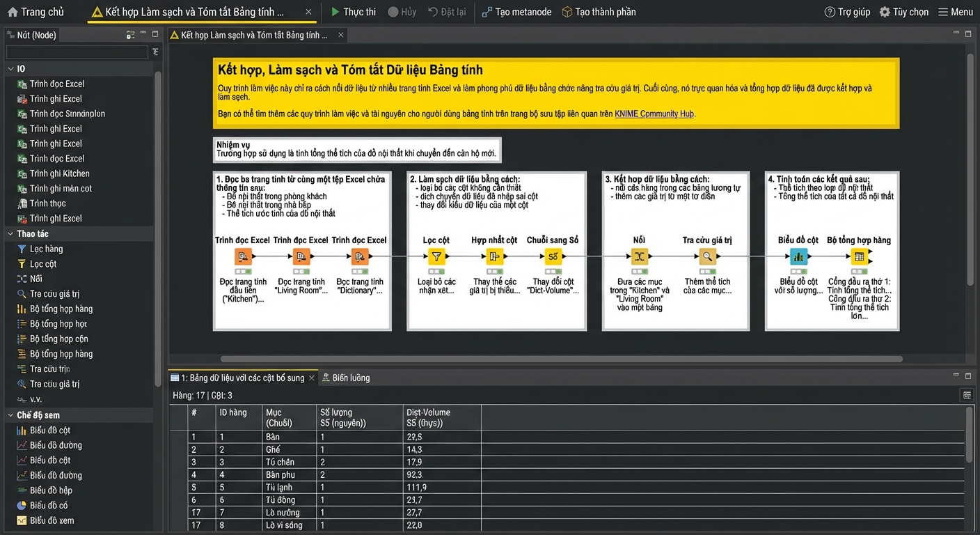980x535 pixels.
Task: Open Trợ giúp help
Action: (x=847, y=12)
